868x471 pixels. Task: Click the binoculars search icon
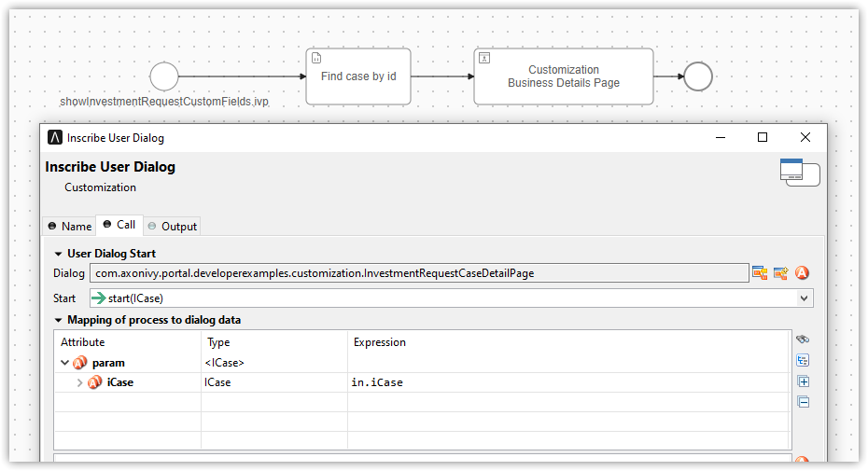click(x=803, y=339)
